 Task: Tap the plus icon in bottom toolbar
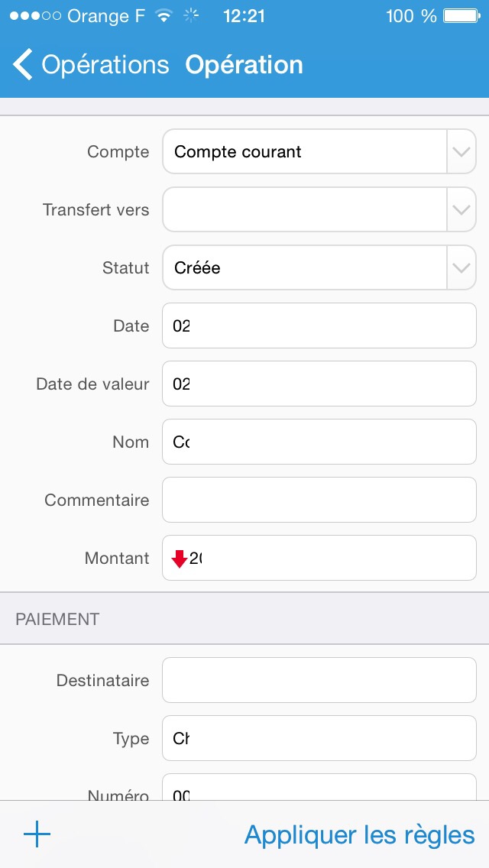(37, 834)
